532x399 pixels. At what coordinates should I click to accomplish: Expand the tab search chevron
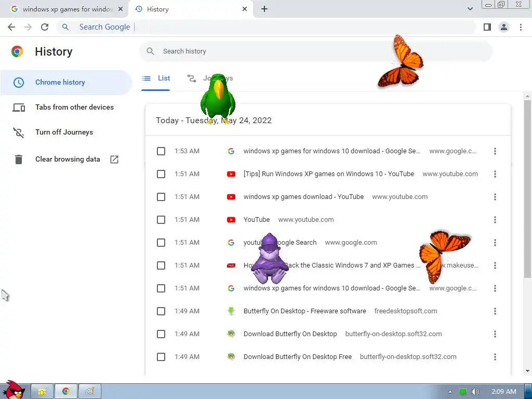click(x=470, y=9)
